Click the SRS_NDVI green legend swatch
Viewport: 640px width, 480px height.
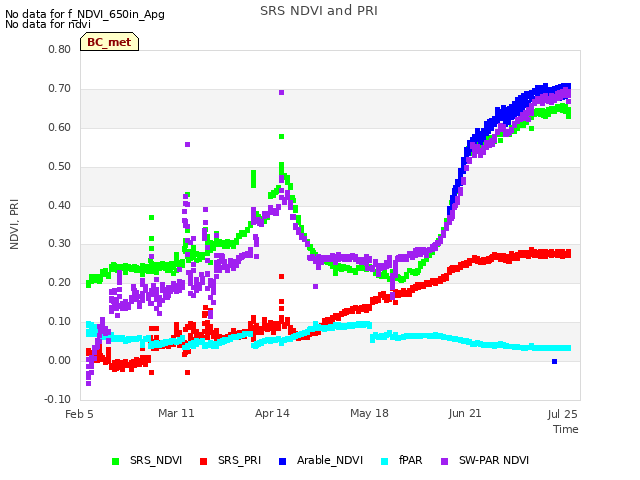pos(116,461)
